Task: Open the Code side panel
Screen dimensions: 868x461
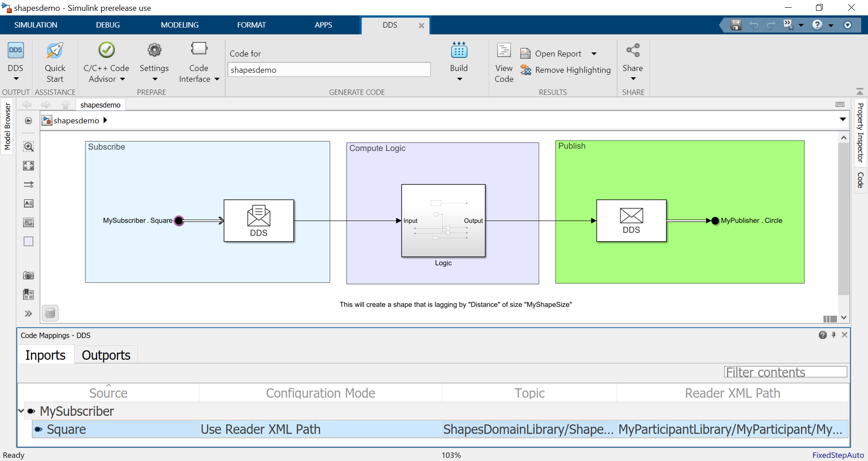Action: coord(860,180)
